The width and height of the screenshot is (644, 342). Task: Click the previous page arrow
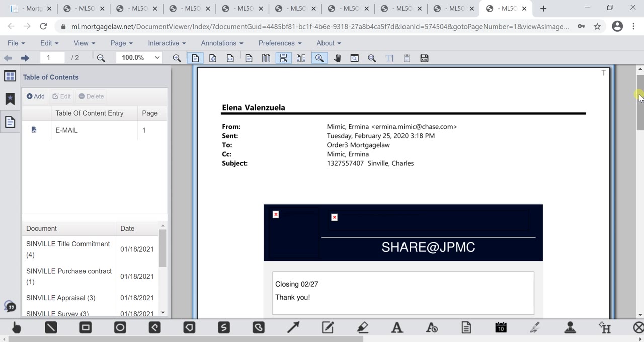tap(8, 58)
